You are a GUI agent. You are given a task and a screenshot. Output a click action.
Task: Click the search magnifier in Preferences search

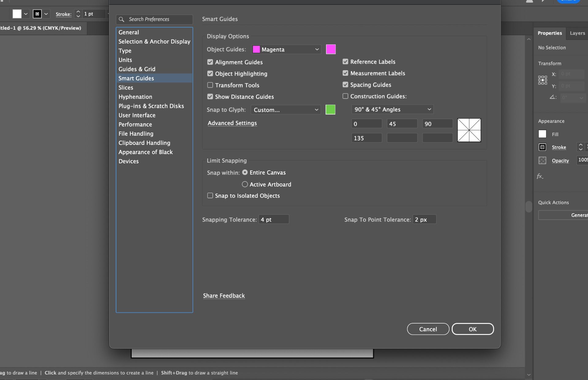coord(123,19)
